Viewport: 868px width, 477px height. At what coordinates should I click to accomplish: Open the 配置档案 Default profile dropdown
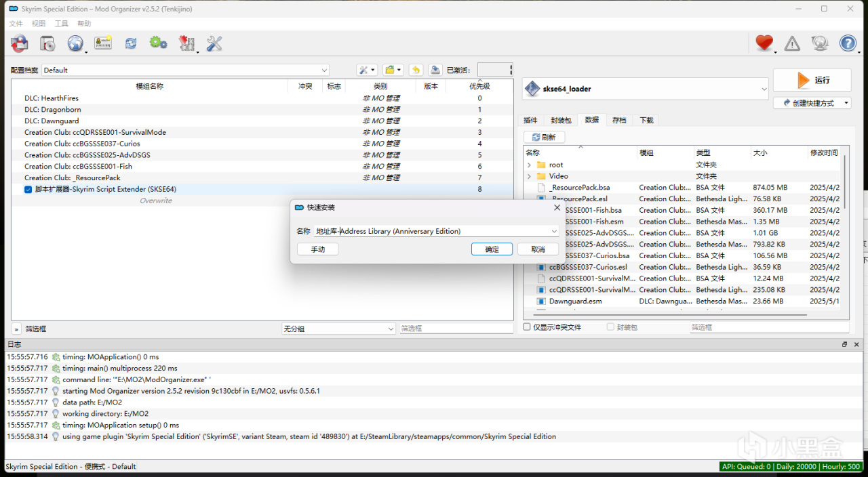click(185, 70)
